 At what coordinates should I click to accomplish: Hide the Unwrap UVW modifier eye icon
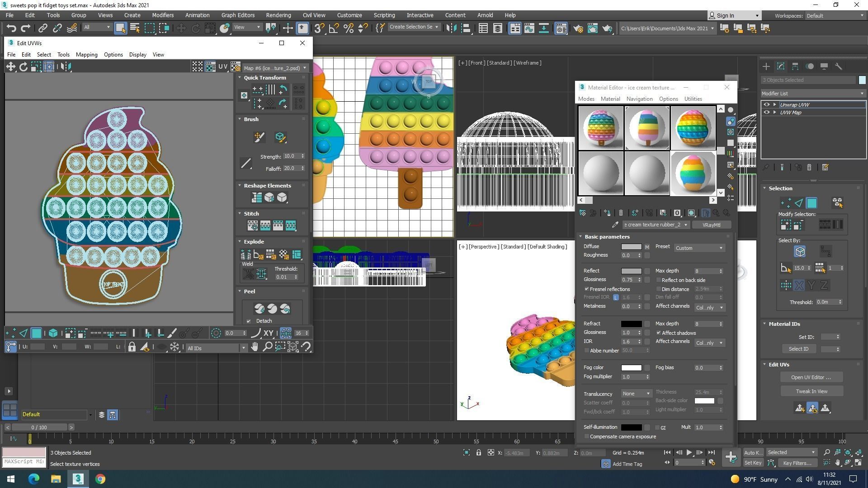point(766,104)
